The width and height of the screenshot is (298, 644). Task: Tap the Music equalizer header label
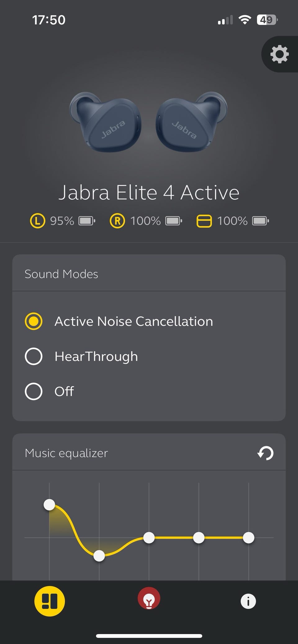coord(66,453)
